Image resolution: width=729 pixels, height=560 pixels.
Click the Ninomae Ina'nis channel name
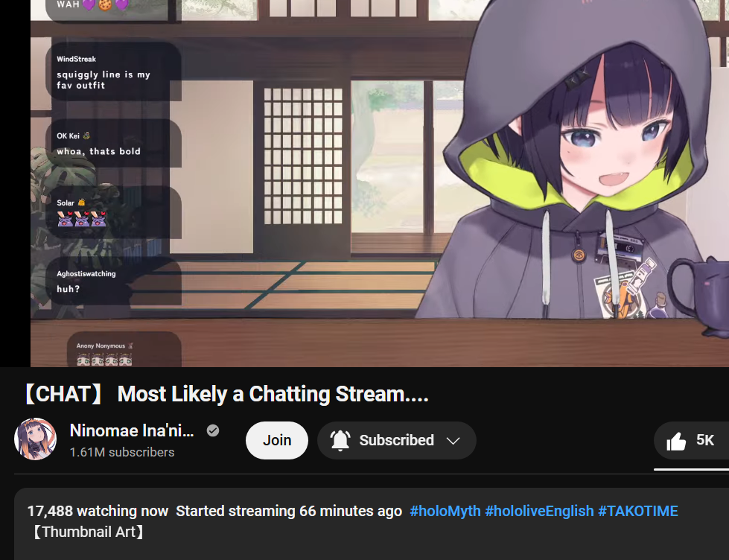click(132, 430)
